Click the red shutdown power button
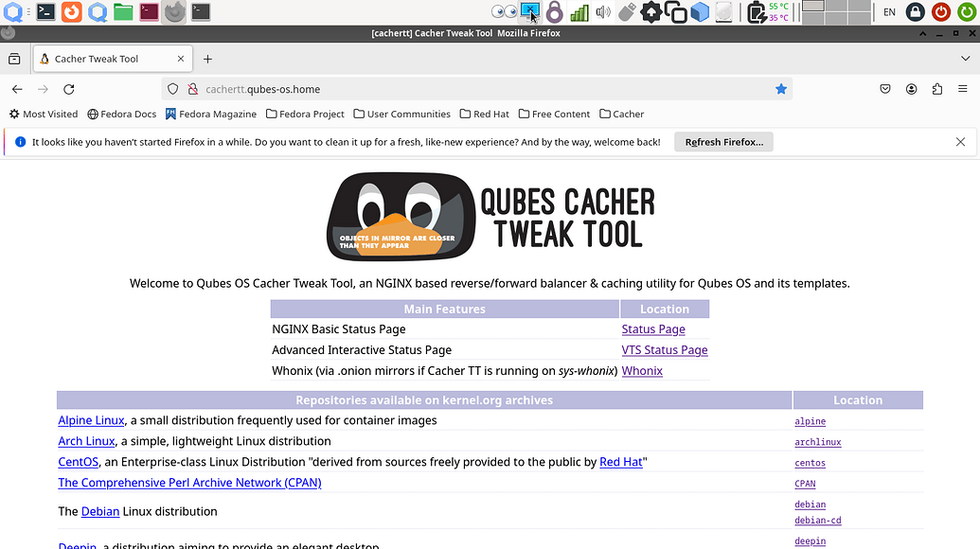The width and height of the screenshot is (980, 549). click(x=940, y=12)
